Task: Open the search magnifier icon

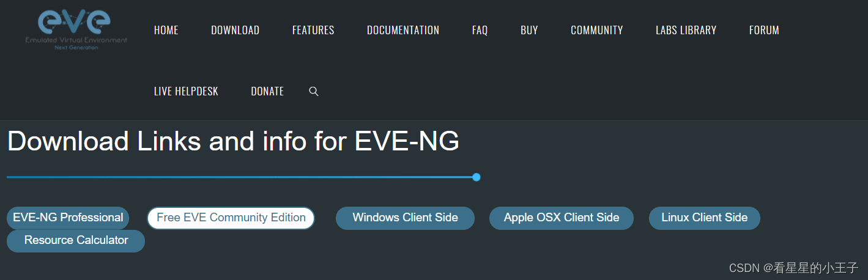Action: (x=314, y=91)
